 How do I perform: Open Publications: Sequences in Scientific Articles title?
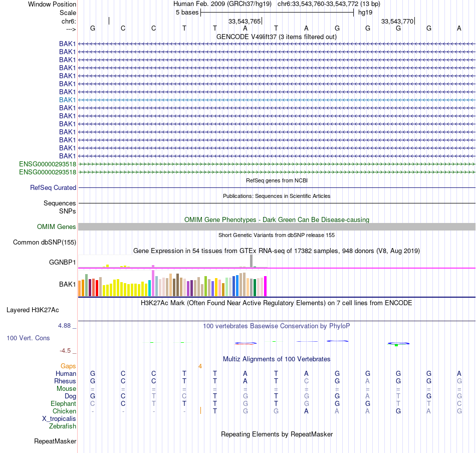[x=277, y=196]
